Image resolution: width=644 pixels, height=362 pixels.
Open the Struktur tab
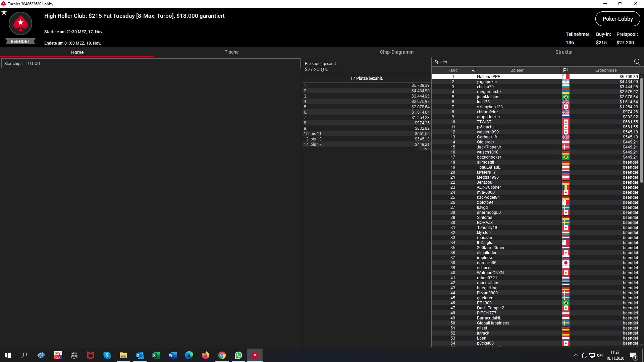(564, 52)
